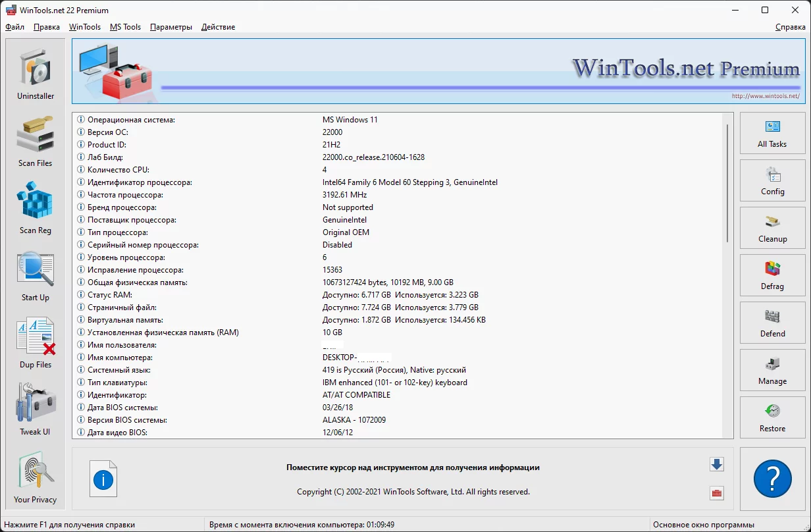Viewport: 811px width, 532px height.
Task: Launch the Scan Files tool
Action: (36, 140)
